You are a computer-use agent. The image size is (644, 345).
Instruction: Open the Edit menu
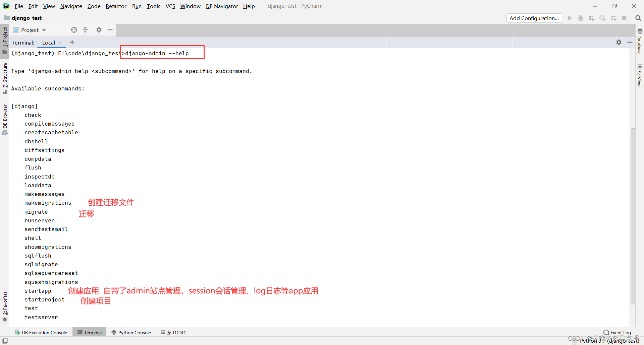click(x=33, y=6)
